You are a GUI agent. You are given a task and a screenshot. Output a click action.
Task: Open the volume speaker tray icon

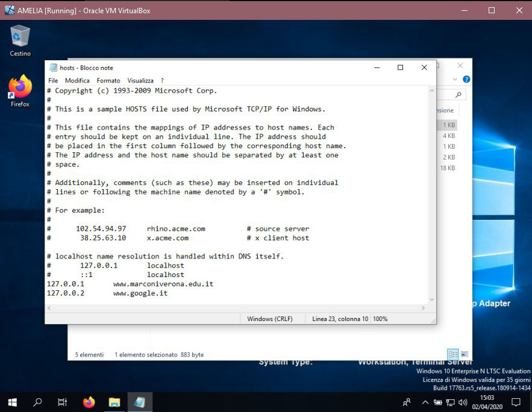(x=463, y=402)
